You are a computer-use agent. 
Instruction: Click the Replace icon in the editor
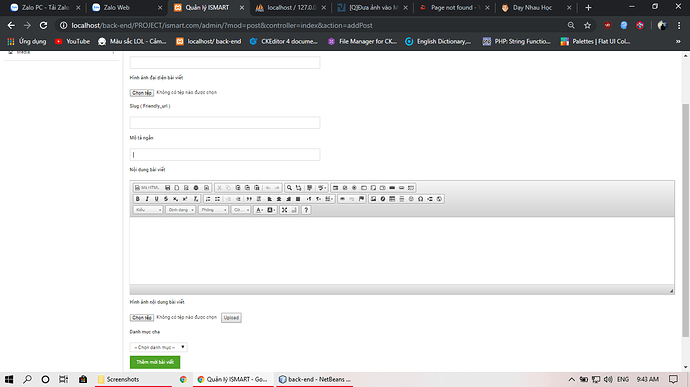tap(298, 188)
